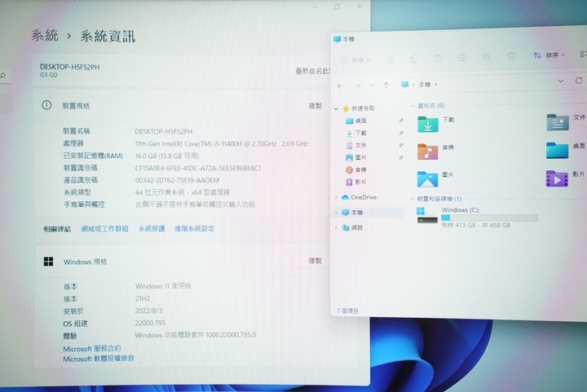Image resolution: width=587 pixels, height=392 pixels.
Task: Unpin 下載 using its pin icon
Action: click(x=401, y=133)
